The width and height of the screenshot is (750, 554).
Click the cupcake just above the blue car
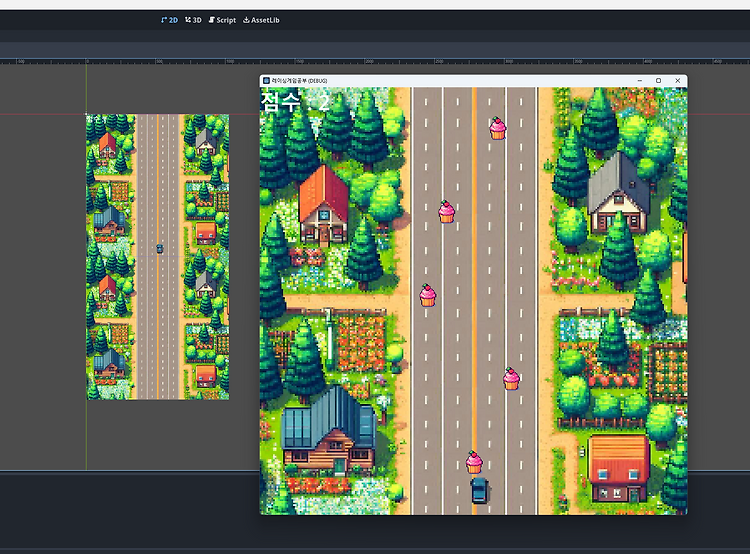click(x=474, y=462)
